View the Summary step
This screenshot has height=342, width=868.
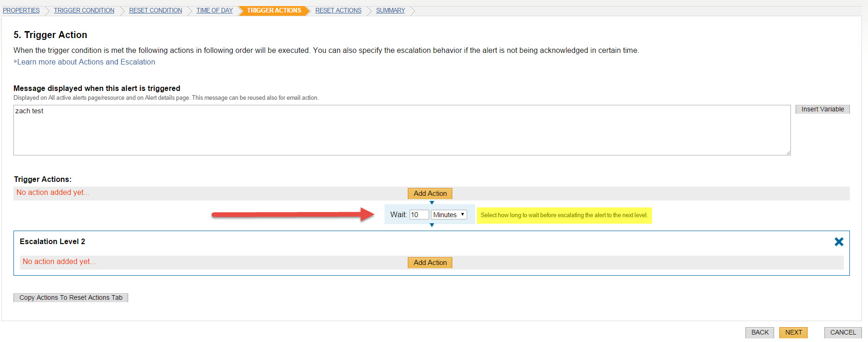(391, 10)
